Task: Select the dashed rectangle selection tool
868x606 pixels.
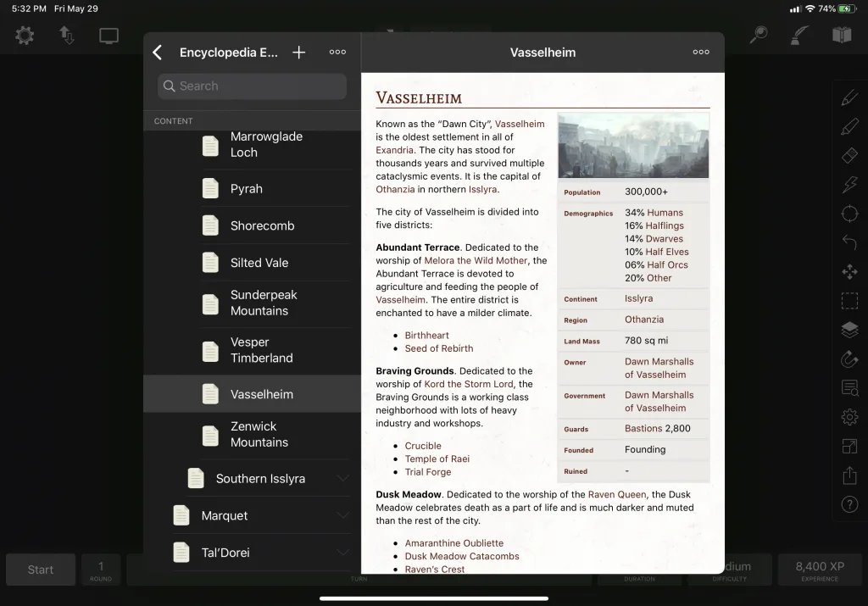Action: click(x=849, y=301)
